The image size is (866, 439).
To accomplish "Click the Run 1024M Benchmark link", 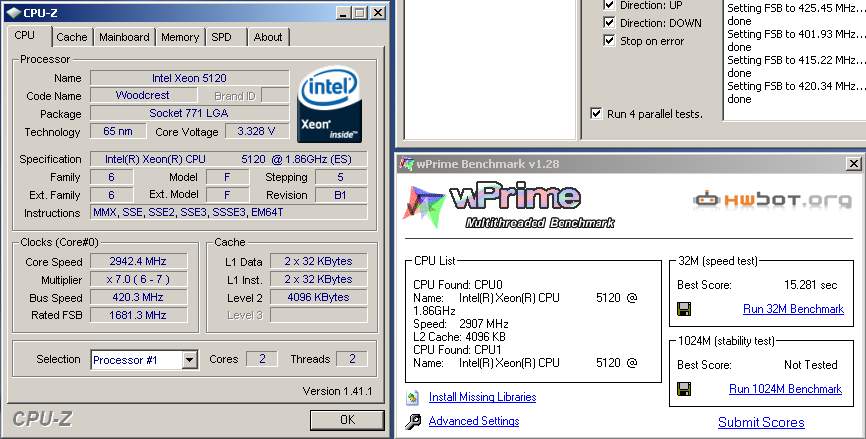I will click(785, 389).
